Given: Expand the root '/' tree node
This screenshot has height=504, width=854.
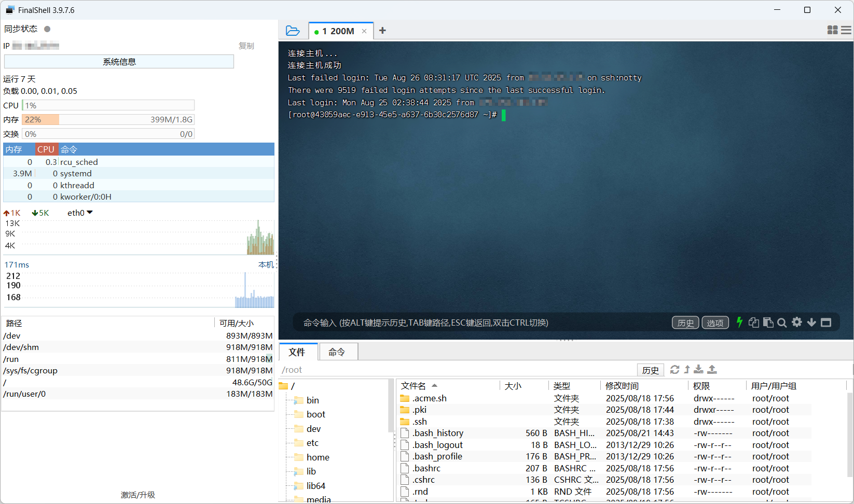Looking at the screenshot, I should click(x=288, y=386).
